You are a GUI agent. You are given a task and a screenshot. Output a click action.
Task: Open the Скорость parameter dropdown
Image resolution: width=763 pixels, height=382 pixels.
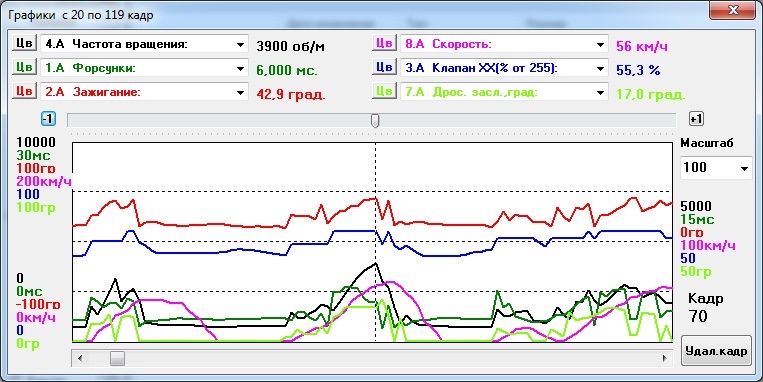[x=504, y=44]
